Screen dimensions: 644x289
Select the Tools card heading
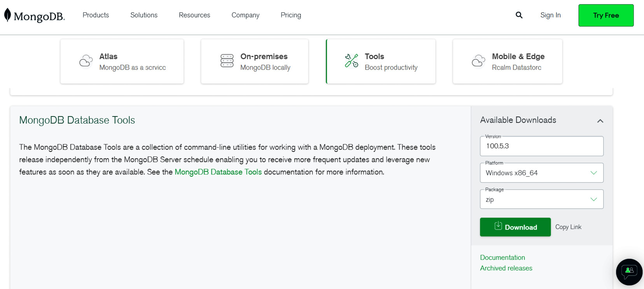374,56
